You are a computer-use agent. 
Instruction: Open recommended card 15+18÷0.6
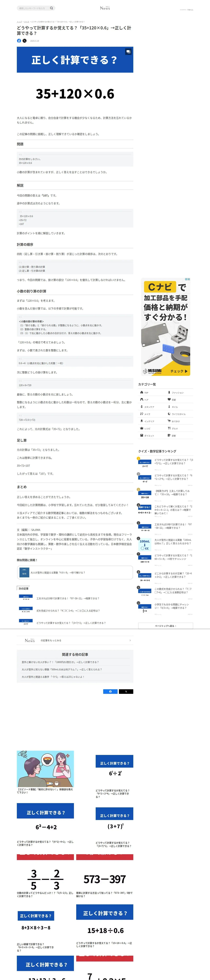105,927
